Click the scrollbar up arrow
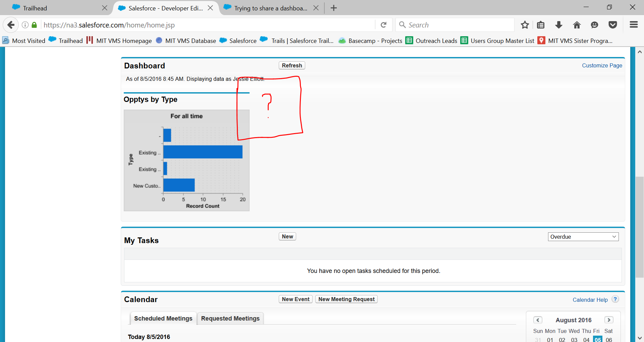This screenshot has height=342, width=644. click(x=640, y=52)
